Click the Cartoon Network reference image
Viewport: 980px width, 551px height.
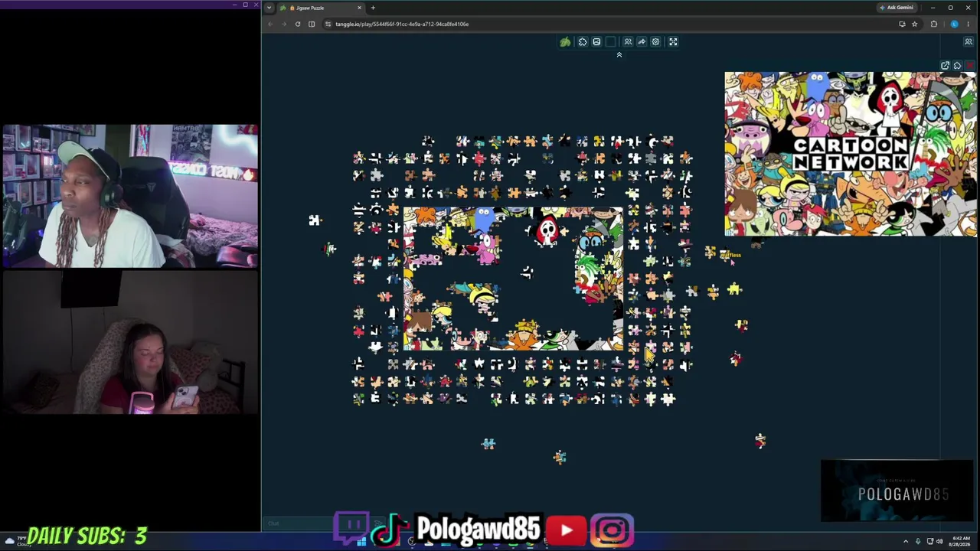851,154
